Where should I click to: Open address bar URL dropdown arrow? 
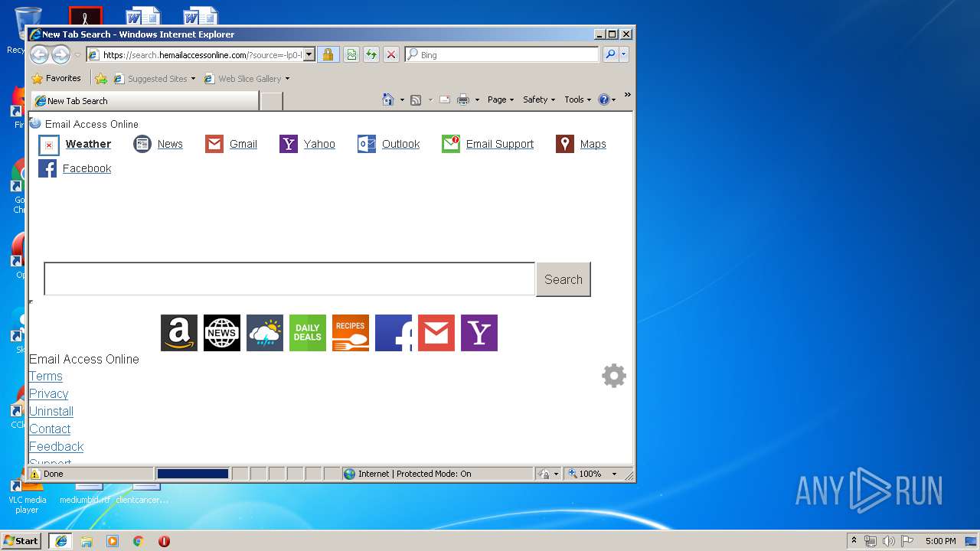point(309,54)
